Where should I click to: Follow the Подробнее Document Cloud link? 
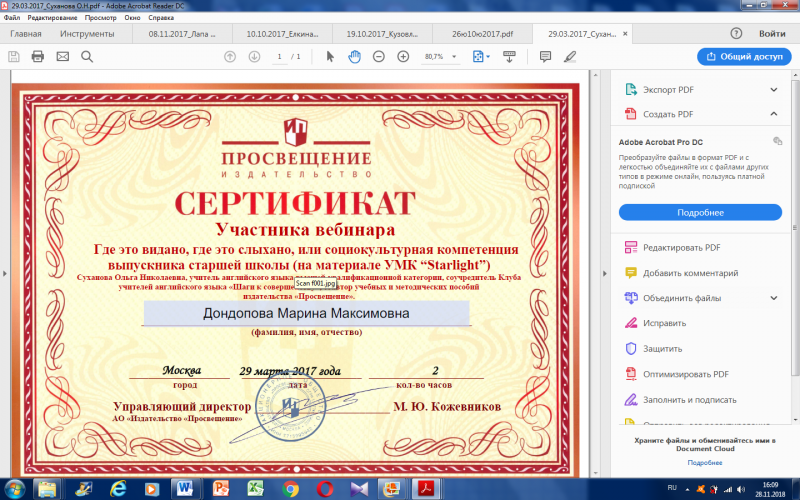(x=705, y=463)
